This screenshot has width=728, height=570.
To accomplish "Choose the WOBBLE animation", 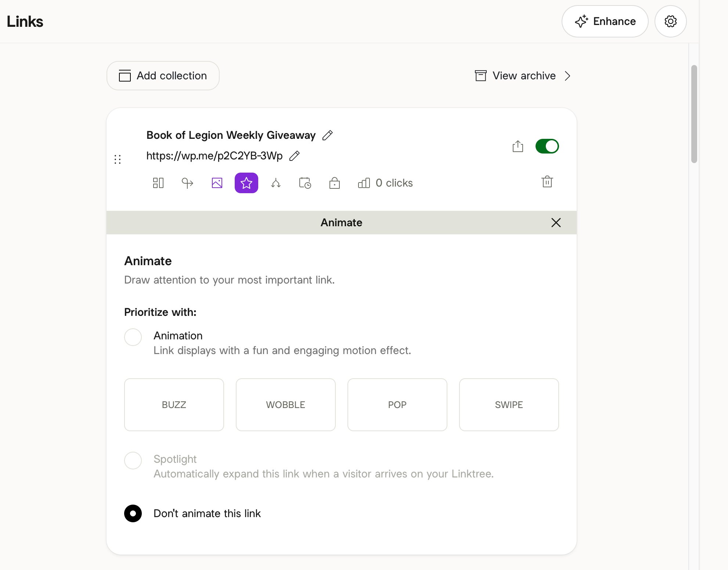I will (x=285, y=405).
